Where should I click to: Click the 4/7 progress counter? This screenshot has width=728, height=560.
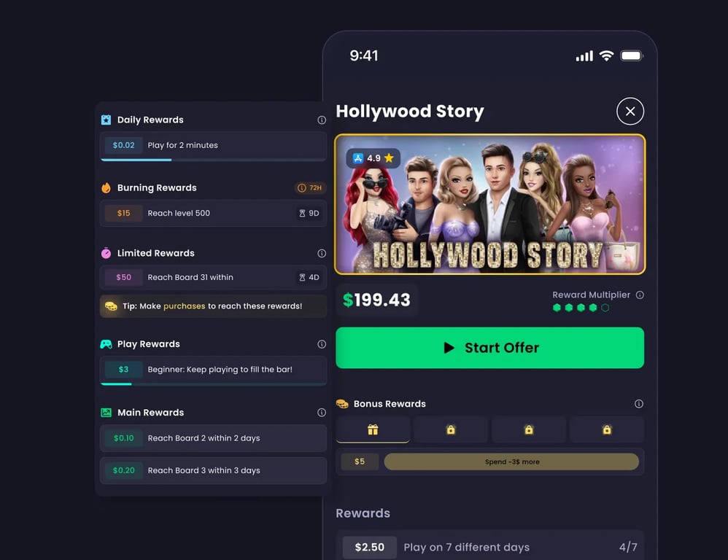pyautogui.click(x=628, y=548)
